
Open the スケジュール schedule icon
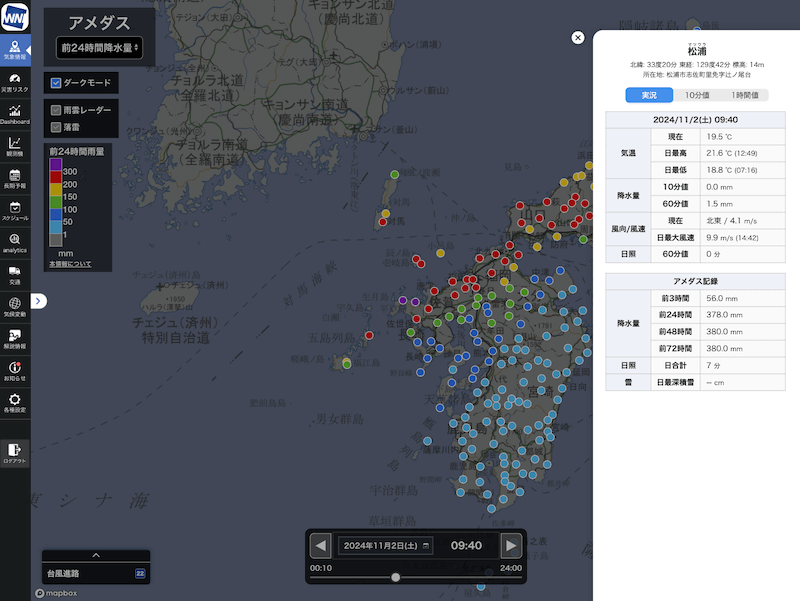click(15, 211)
